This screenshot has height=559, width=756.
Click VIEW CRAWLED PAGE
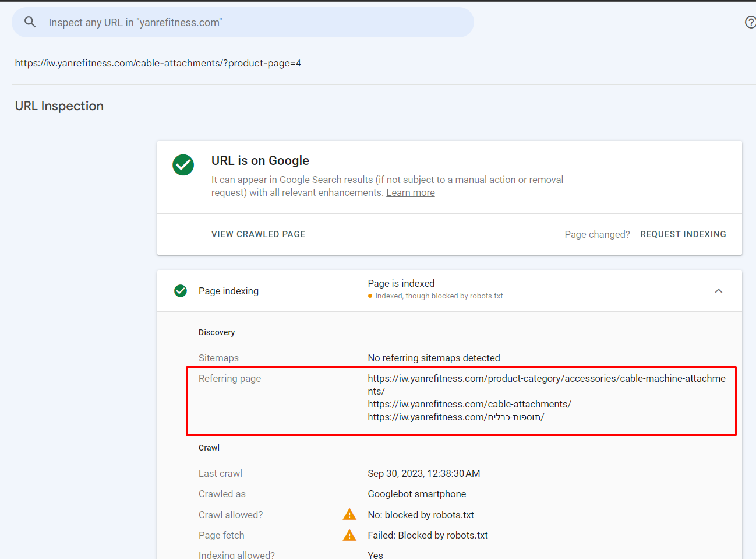click(258, 234)
